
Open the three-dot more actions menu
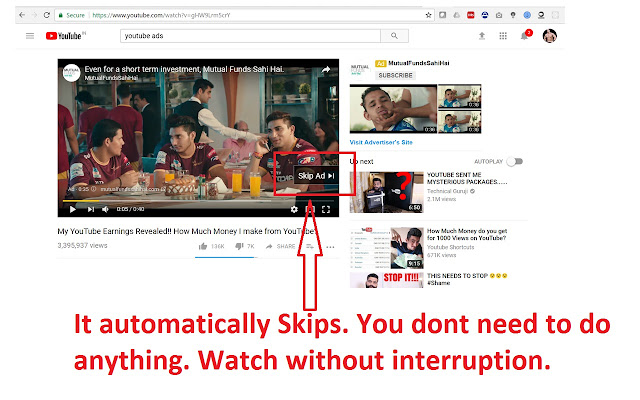pos(330,246)
